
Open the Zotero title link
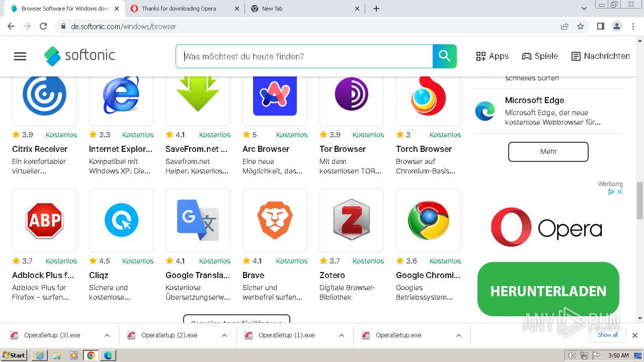click(332, 275)
